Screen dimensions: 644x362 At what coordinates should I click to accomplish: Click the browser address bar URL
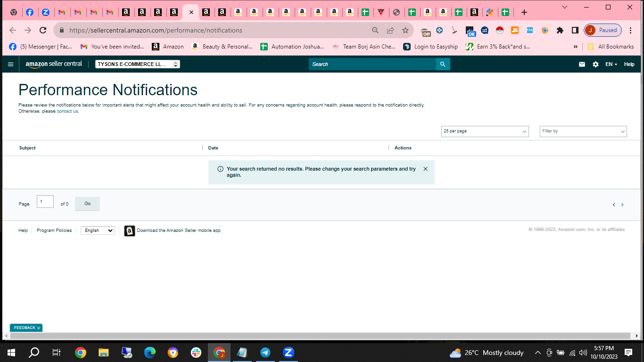156,30
